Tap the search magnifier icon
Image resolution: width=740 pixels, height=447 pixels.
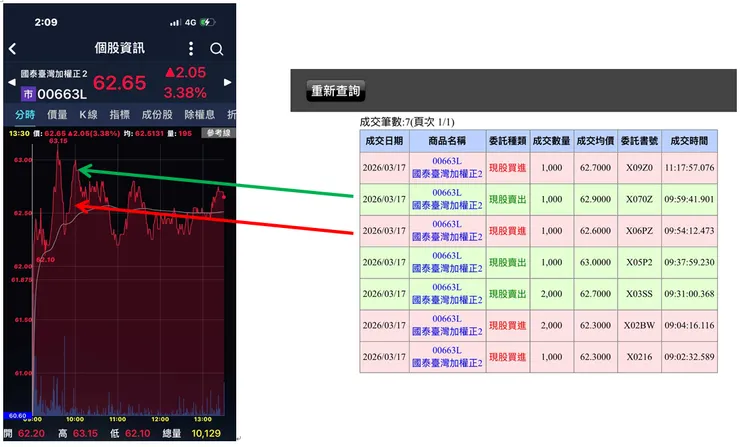(x=217, y=49)
